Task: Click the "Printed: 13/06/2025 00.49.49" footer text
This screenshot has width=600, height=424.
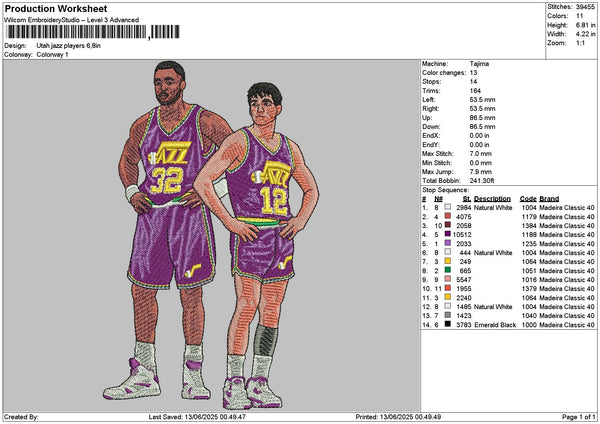Action: tap(398, 417)
